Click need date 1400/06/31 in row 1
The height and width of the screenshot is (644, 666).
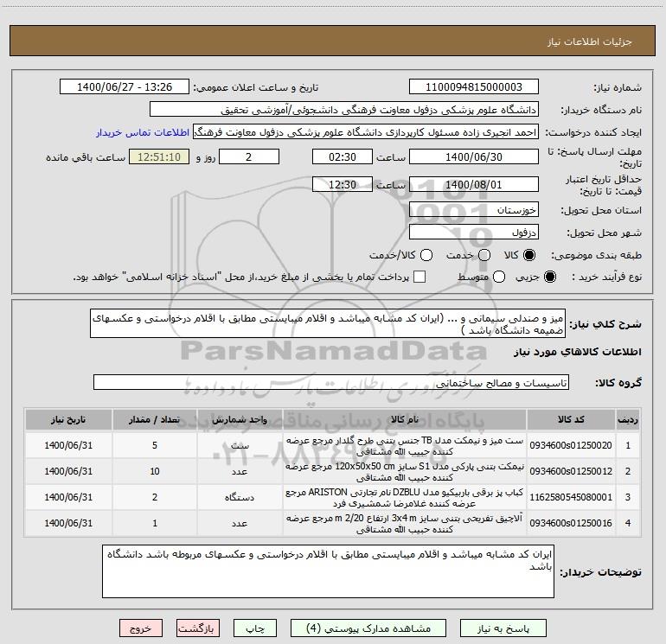[68, 445]
